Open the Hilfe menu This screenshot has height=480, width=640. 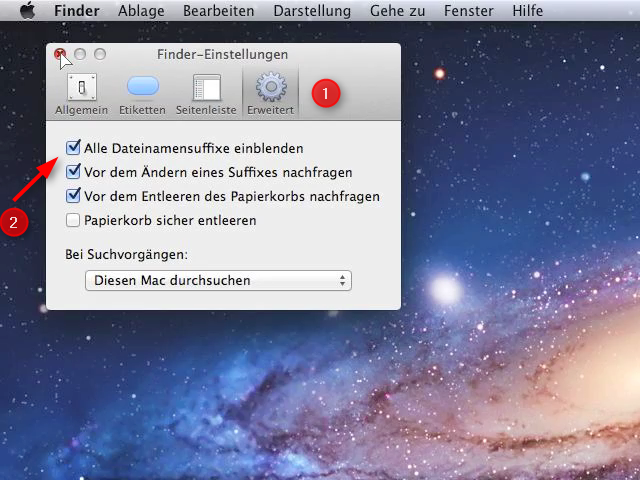click(528, 11)
